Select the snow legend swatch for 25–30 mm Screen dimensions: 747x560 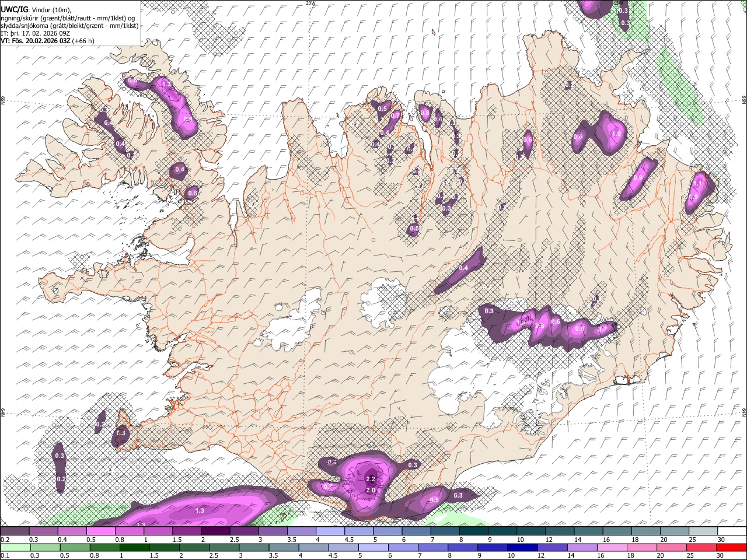coord(703,531)
